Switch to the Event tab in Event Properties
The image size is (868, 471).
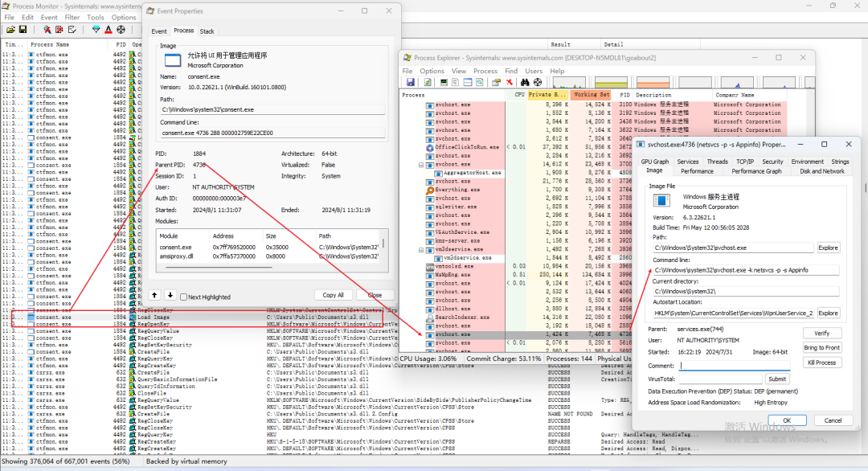pyautogui.click(x=159, y=31)
